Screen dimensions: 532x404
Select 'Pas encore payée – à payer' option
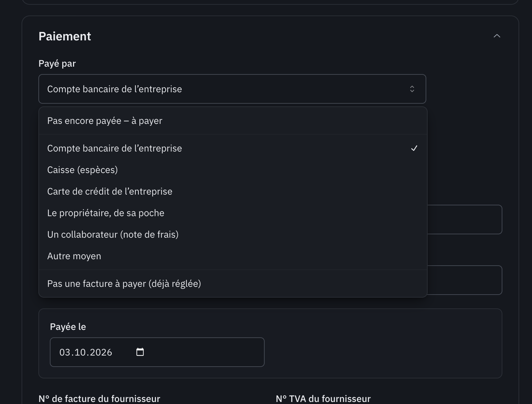[x=233, y=121]
